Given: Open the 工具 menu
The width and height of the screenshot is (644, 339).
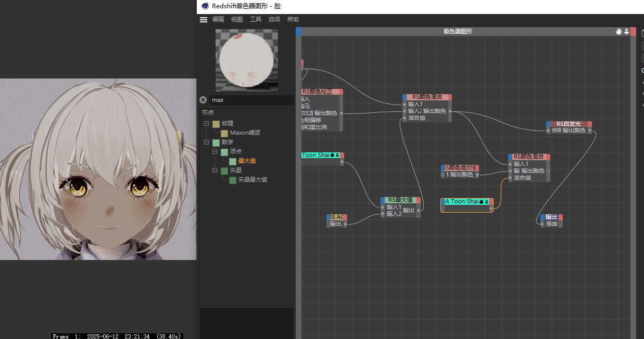Looking at the screenshot, I should [256, 19].
